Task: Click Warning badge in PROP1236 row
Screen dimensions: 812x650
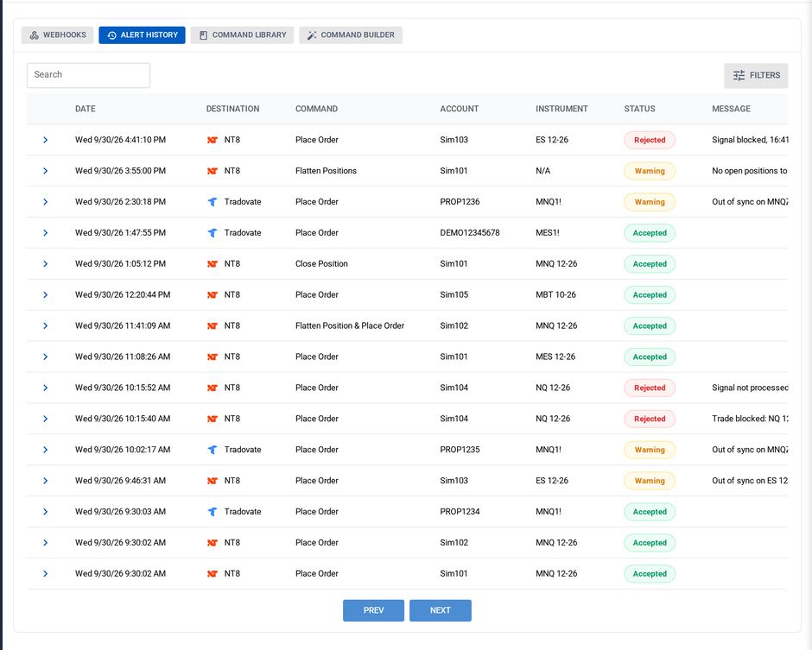Action: click(650, 202)
